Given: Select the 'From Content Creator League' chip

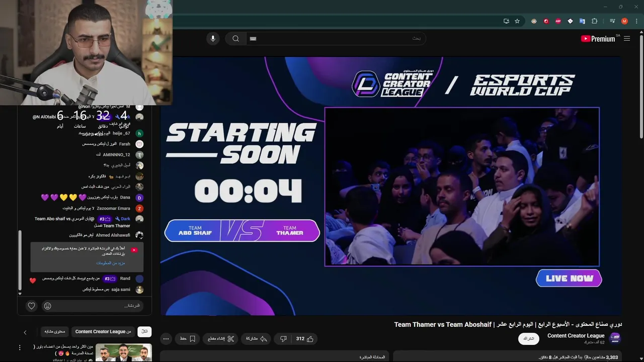Looking at the screenshot, I should [x=103, y=332].
